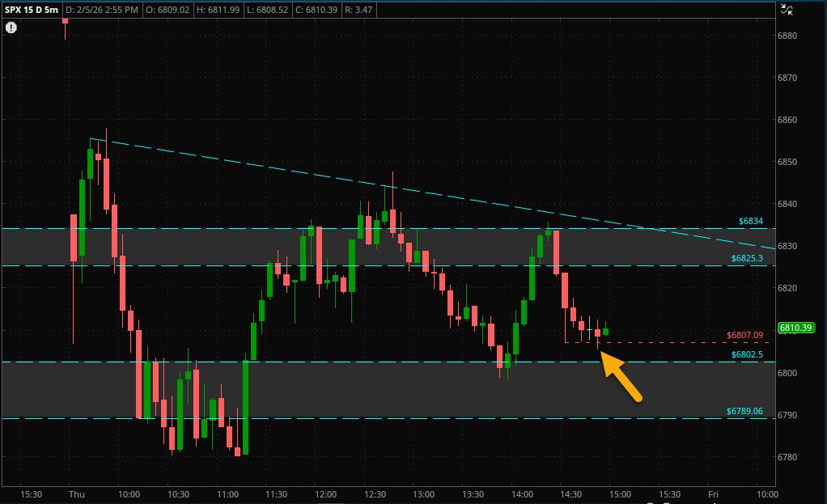
Task: Click the orange arrow annotation
Action: 623,376
